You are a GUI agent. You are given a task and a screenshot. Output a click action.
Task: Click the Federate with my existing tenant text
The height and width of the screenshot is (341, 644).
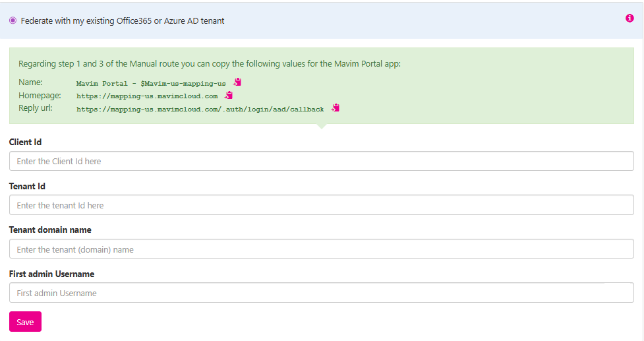[123, 21]
